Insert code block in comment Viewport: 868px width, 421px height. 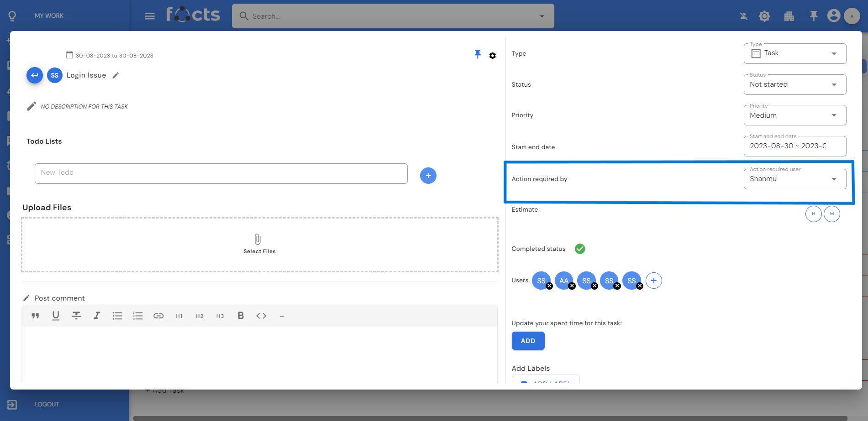click(261, 316)
